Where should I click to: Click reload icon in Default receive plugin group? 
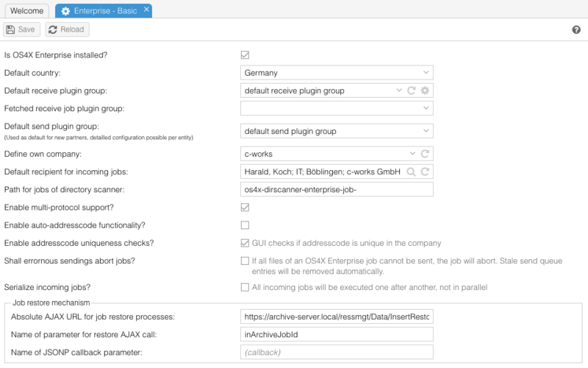(412, 91)
